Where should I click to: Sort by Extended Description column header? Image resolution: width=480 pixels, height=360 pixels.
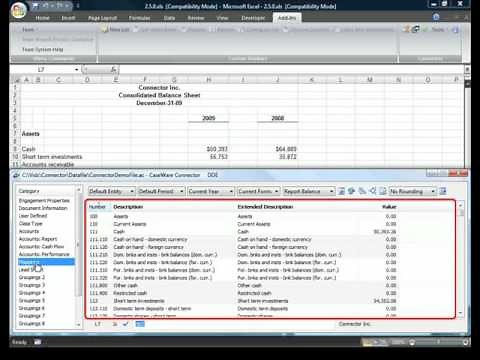click(265, 207)
